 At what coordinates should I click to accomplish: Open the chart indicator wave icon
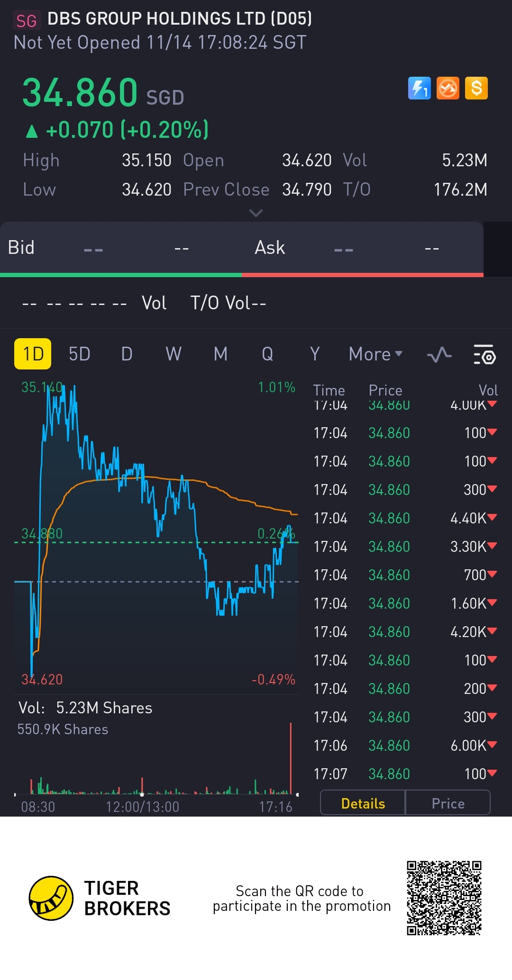(x=439, y=354)
